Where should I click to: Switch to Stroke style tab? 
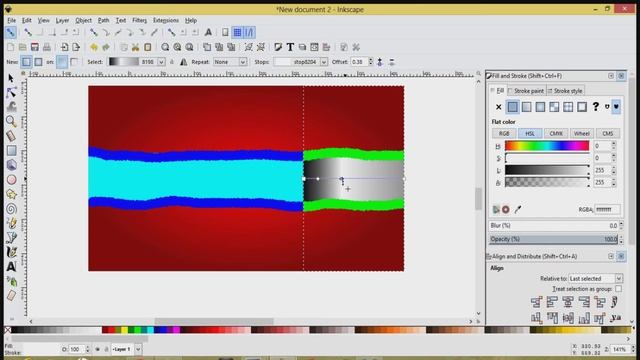coord(565,91)
